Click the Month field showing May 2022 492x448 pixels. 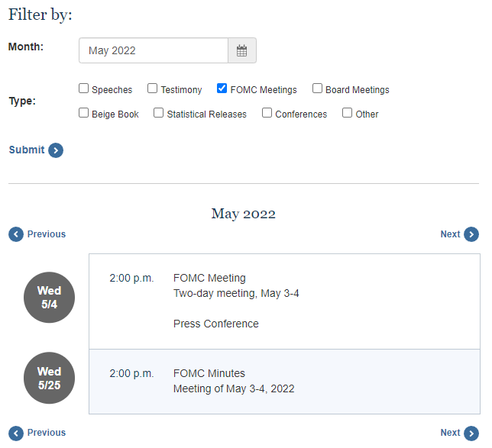[x=154, y=50]
